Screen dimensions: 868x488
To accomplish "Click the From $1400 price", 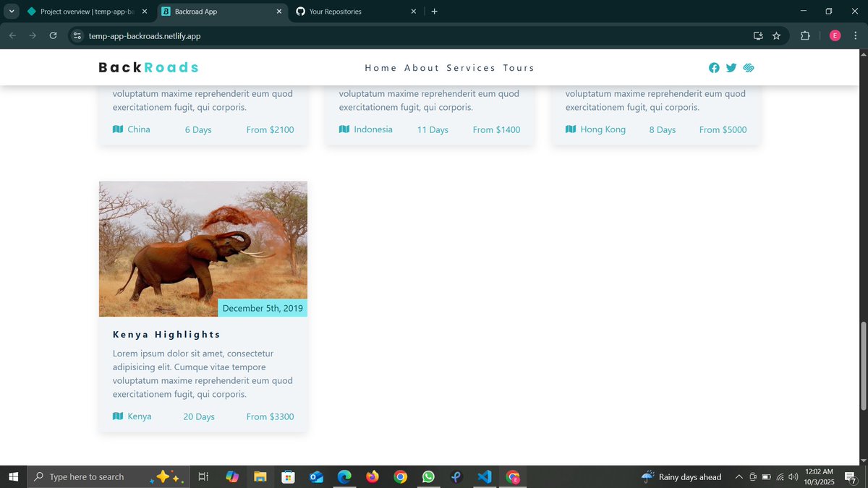I will coord(496,129).
